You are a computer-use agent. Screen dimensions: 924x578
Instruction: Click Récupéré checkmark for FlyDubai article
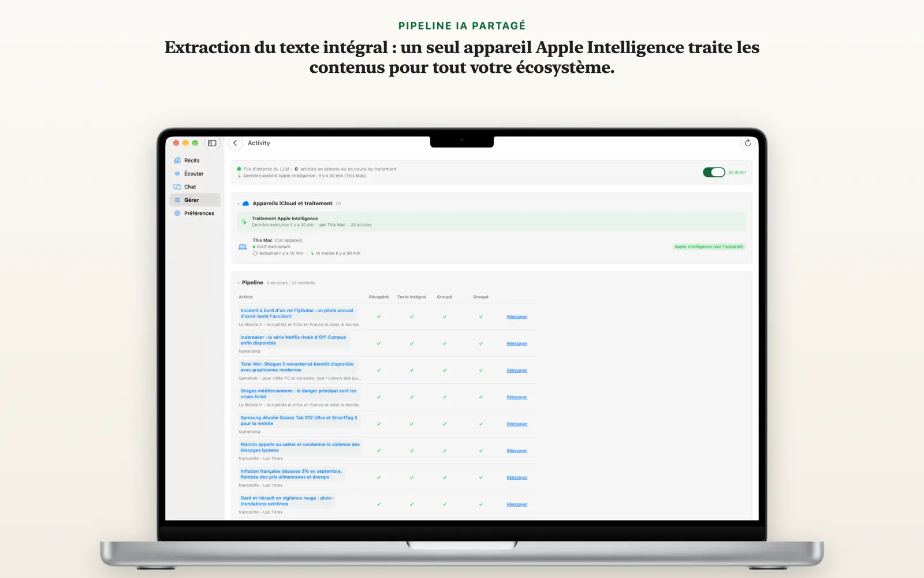pyautogui.click(x=379, y=317)
